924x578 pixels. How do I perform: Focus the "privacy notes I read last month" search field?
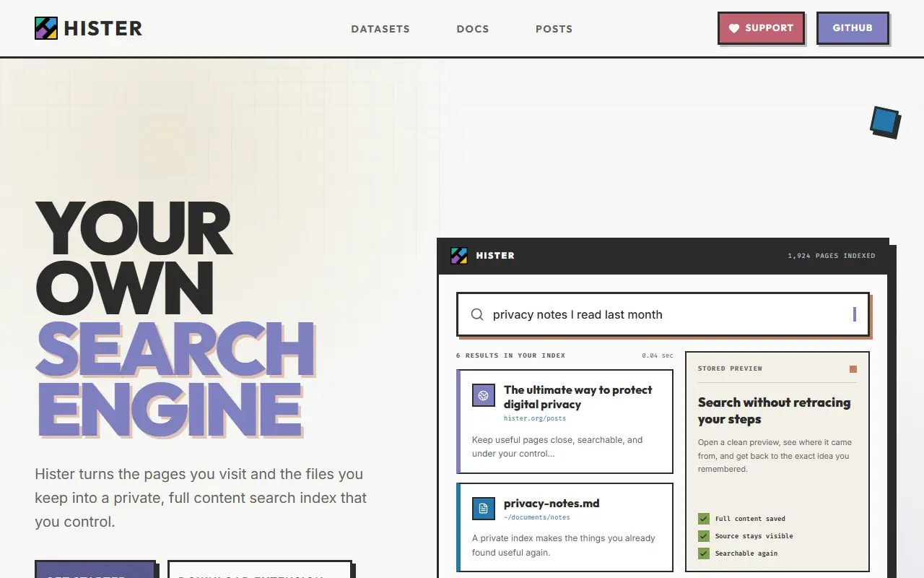tap(663, 314)
